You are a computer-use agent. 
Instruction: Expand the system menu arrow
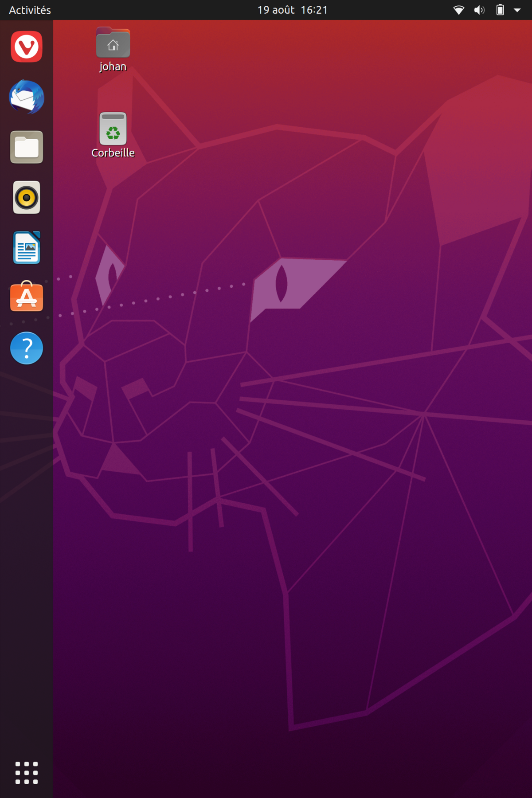(x=517, y=10)
